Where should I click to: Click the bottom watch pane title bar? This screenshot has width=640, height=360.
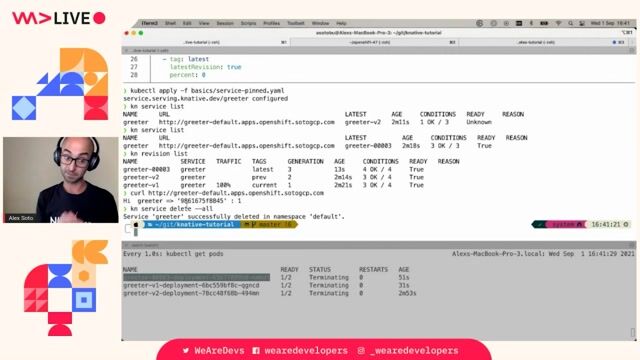pos(378,245)
